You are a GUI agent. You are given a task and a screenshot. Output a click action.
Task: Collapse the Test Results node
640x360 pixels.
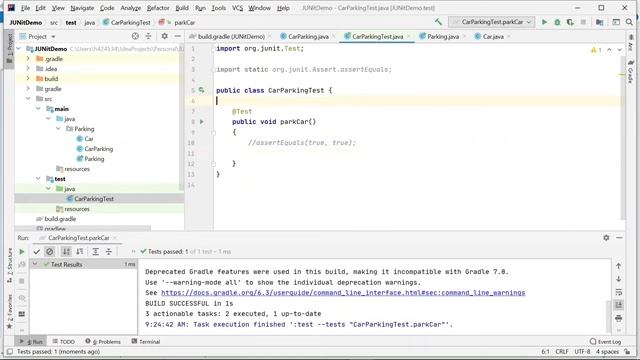tap(35, 264)
